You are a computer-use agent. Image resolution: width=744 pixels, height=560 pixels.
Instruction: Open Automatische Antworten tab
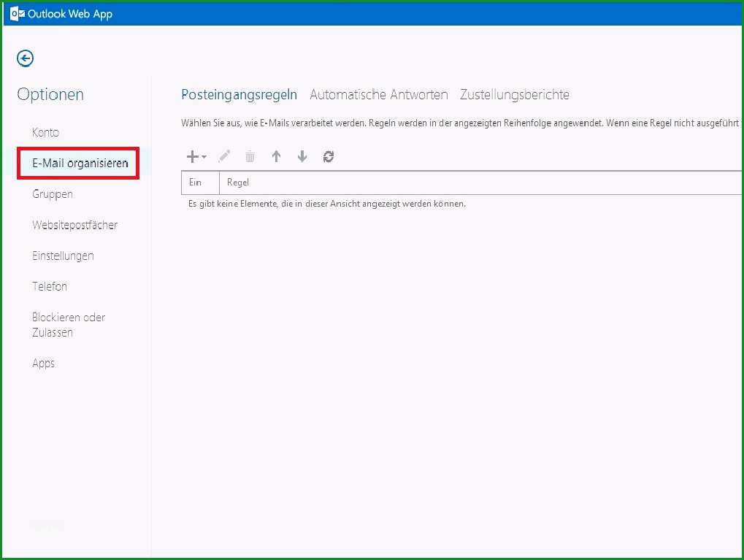(379, 94)
